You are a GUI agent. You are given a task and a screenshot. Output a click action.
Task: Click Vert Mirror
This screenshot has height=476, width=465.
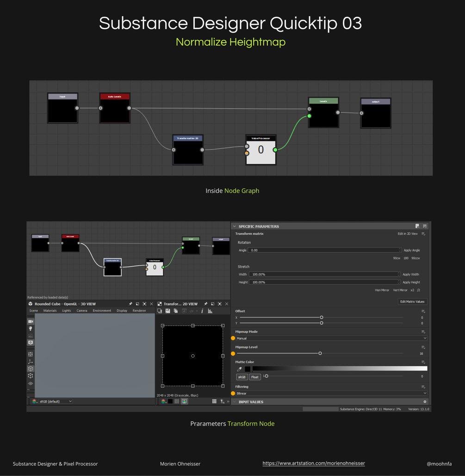pyautogui.click(x=400, y=290)
